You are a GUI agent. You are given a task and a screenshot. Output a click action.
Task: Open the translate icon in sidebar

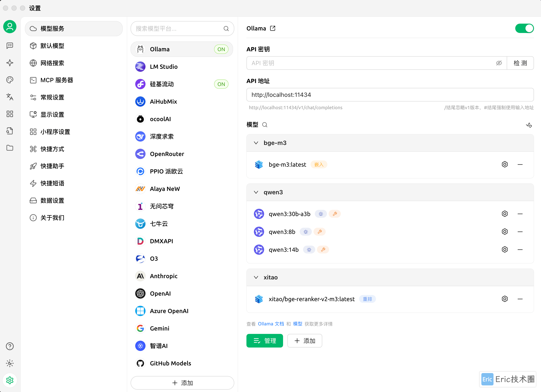click(10, 97)
